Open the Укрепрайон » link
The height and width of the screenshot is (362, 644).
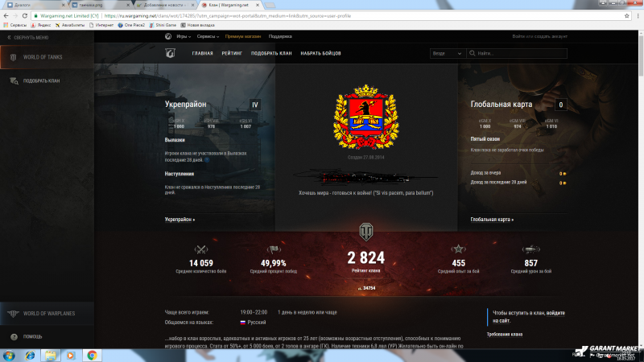pos(180,220)
